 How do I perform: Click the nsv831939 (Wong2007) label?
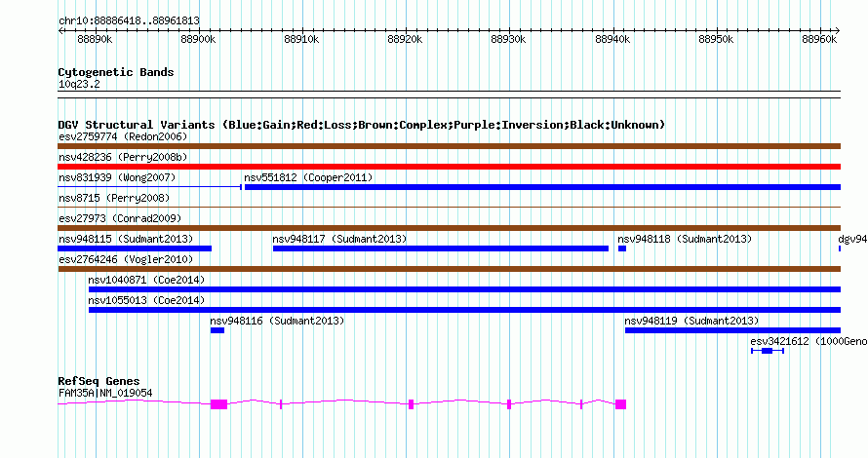[x=117, y=177]
